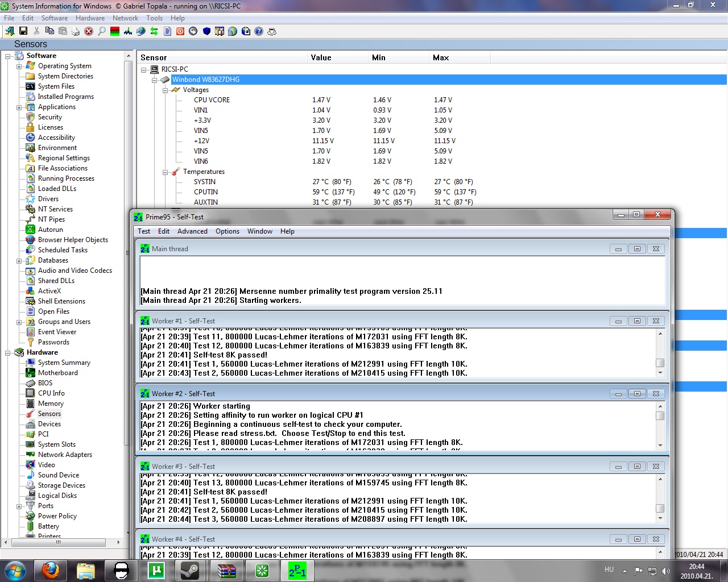The height and width of the screenshot is (582, 728).
Task: Click the taskbar clock showing 20:44
Action: pyautogui.click(x=697, y=571)
